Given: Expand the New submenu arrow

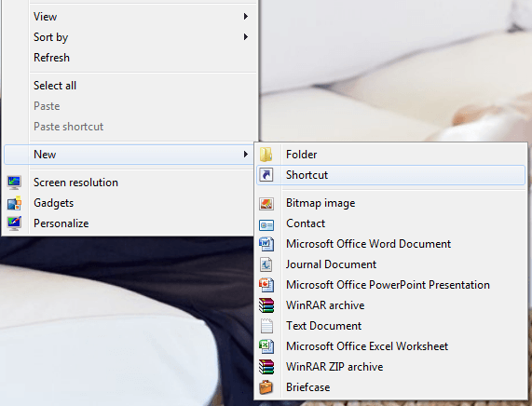Looking at the screenshot, I should click(246, 155).
